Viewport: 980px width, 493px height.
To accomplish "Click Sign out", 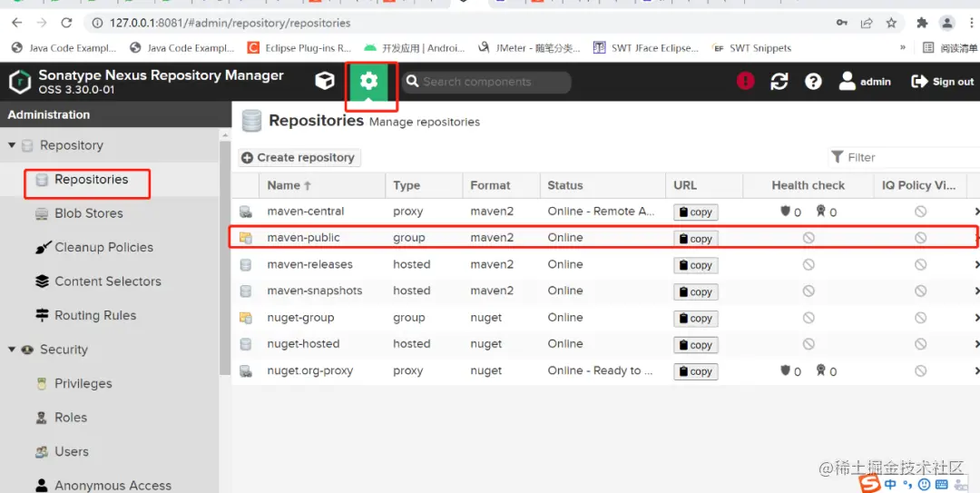I will tap(943, 82).
